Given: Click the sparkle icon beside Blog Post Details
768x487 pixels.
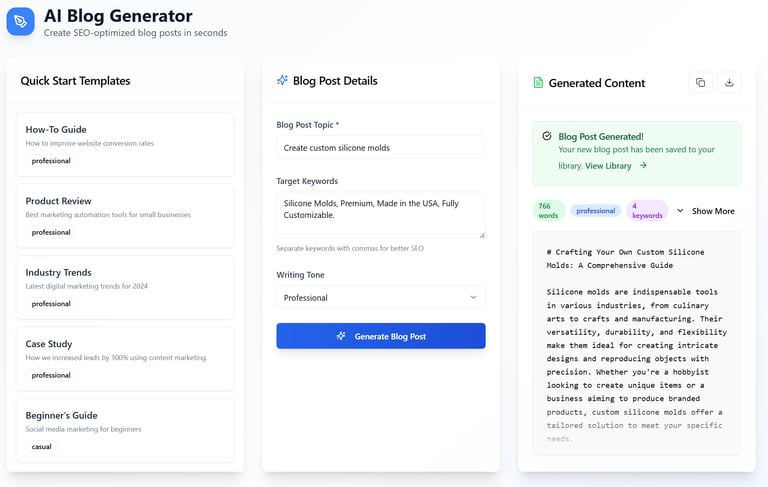Looking at the screenshot, I should [283, 80].
